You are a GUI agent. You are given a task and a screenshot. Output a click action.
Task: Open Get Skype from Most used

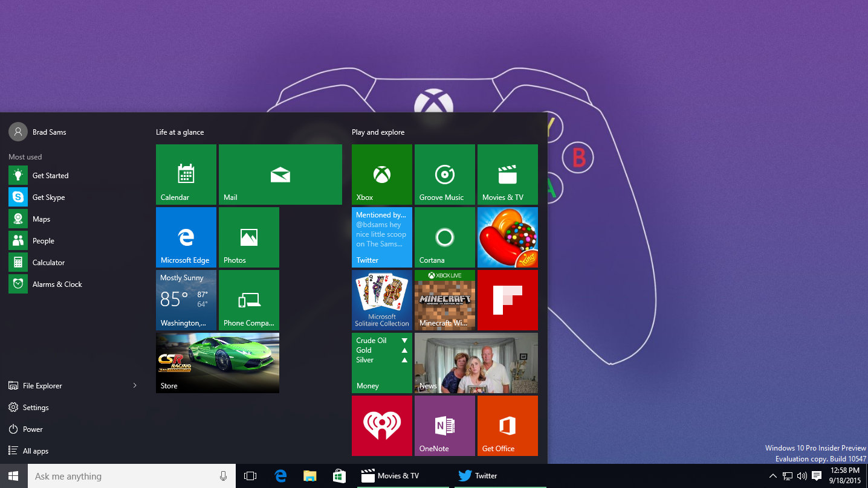[73, 197]
